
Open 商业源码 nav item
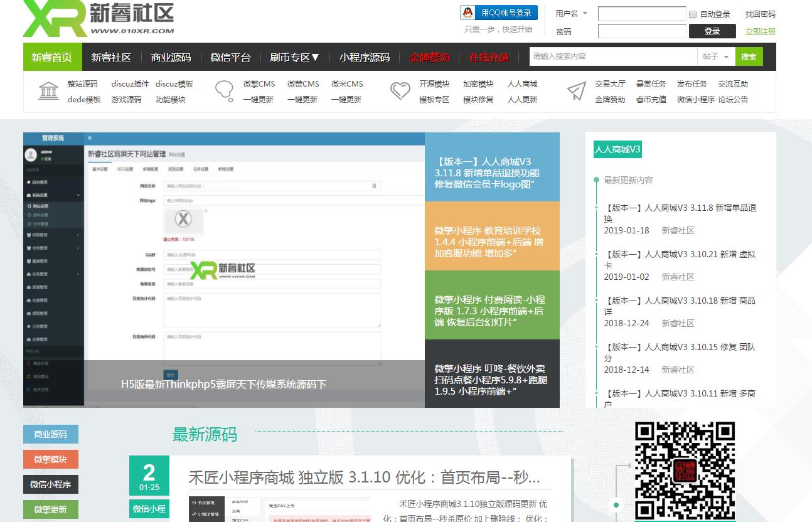tap(171, 57)
